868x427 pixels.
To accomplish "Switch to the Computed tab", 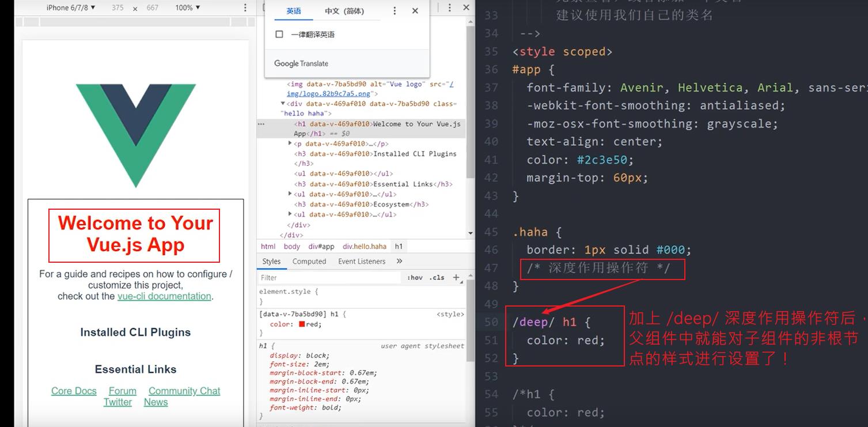I will [309, 261].
